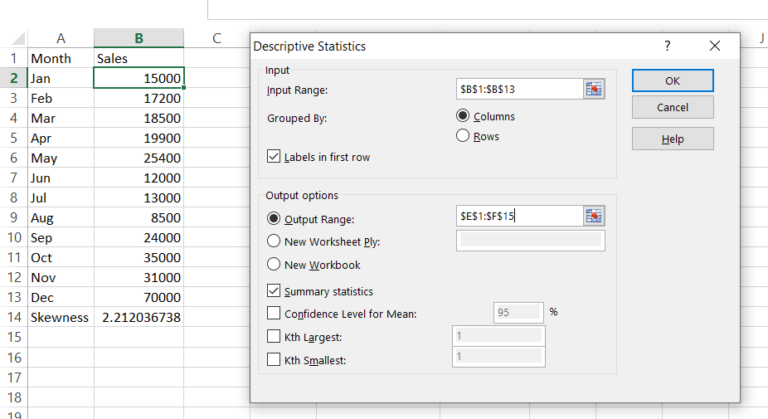Click the Output Range collapse dialog icon

click(594, 215)
